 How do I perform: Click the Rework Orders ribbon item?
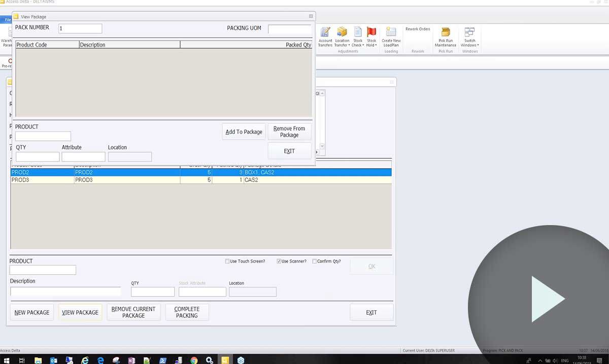point(418,29)
